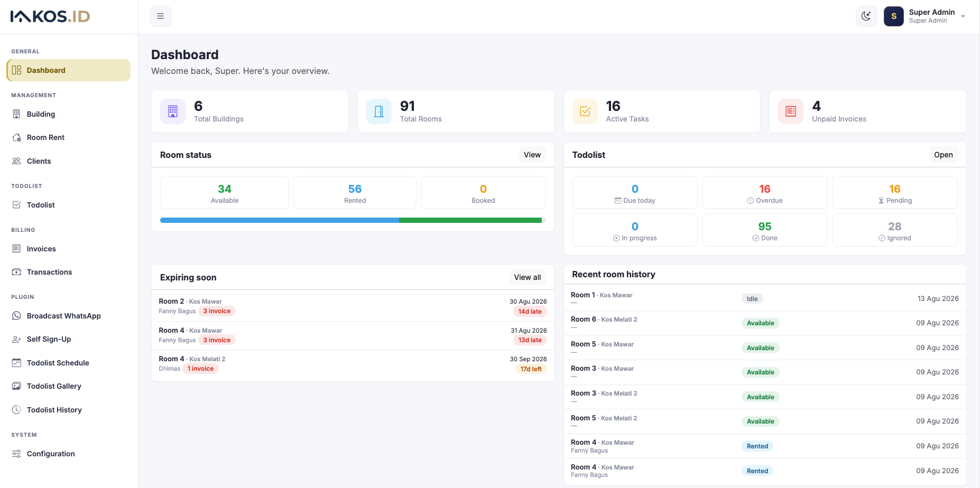Click the Available badge for Room 6
Image resolution: width=980 pixels, height=488 pixels.
click(760, 323)
